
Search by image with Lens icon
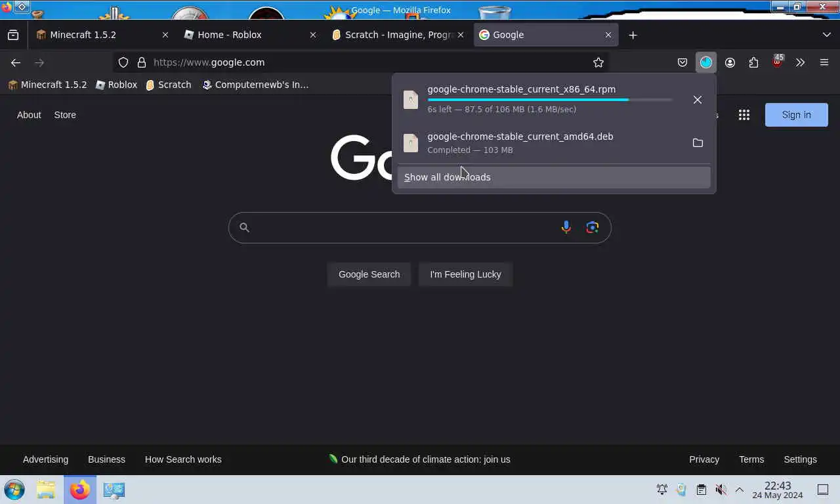(x=592, y=227)
